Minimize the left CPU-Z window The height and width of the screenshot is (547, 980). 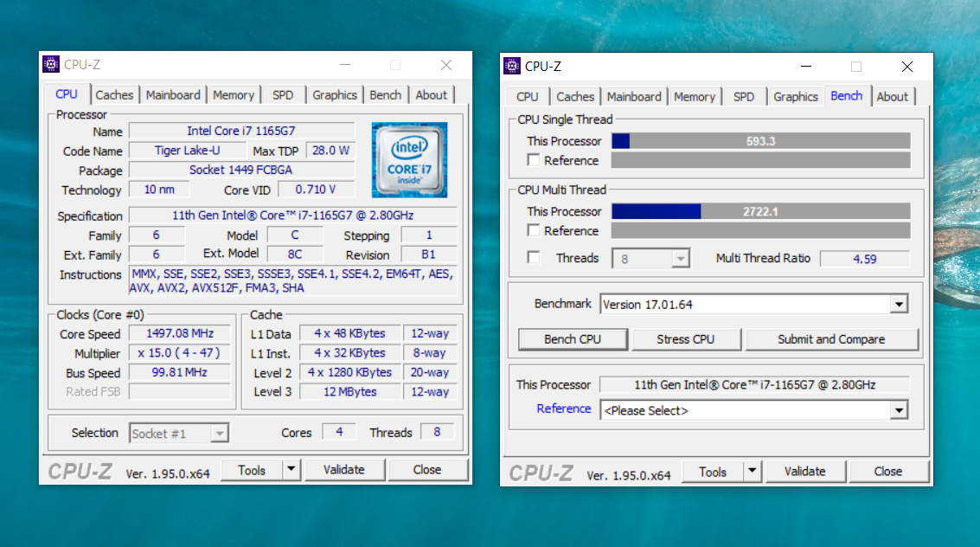click(345, 64)
